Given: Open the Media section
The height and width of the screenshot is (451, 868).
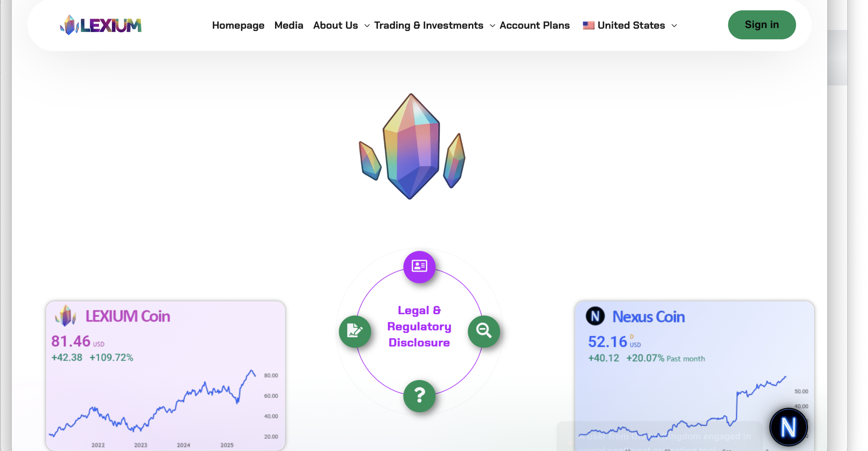Looking at the screenshot, I should [289, 25].
